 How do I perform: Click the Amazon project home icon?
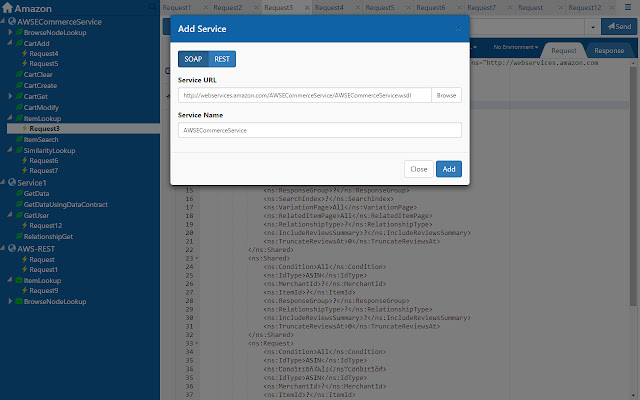point(7,9)
